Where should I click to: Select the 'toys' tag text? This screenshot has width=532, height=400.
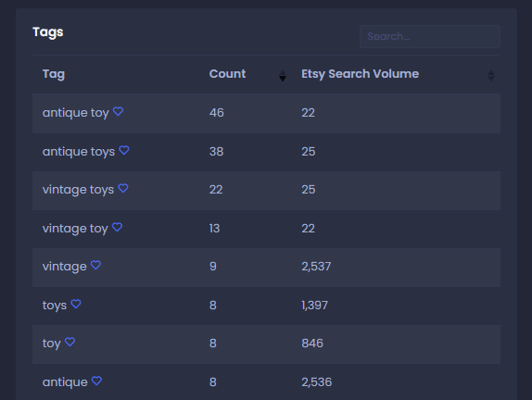coord(55,306)
